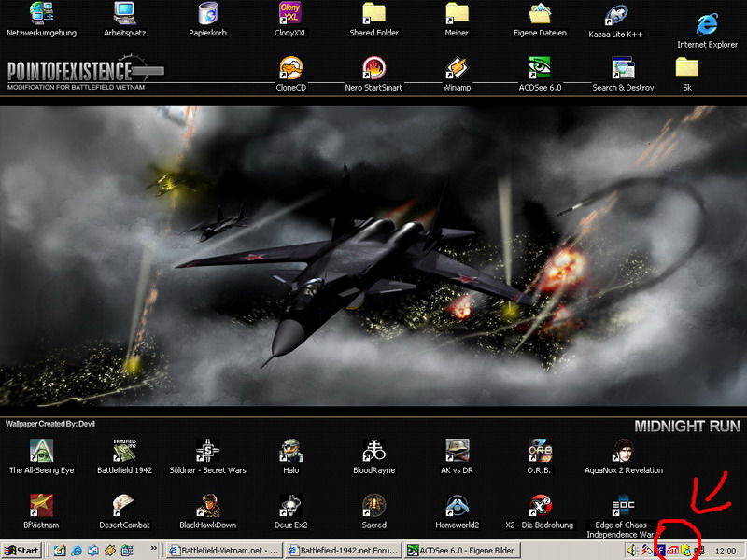This screenshot has width=747, height=560.
Task: Open the ATI tray icon
Action: [x=672, y=551]
